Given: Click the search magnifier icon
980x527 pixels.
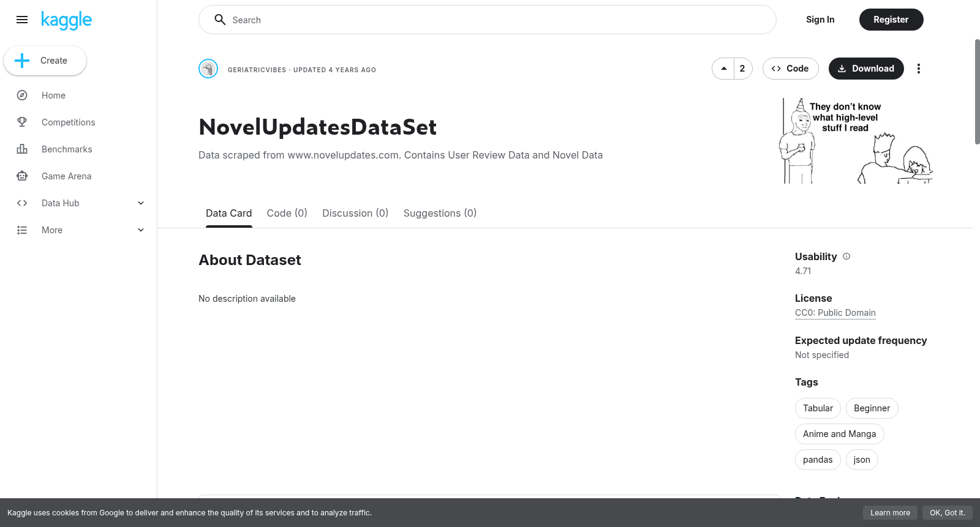Looking at the screenshot, I should 220,20.
